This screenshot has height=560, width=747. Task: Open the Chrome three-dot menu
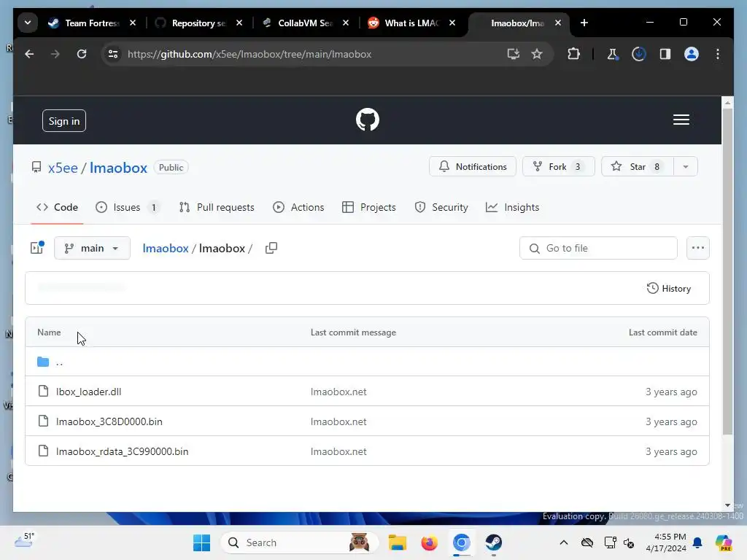(718, 54)
